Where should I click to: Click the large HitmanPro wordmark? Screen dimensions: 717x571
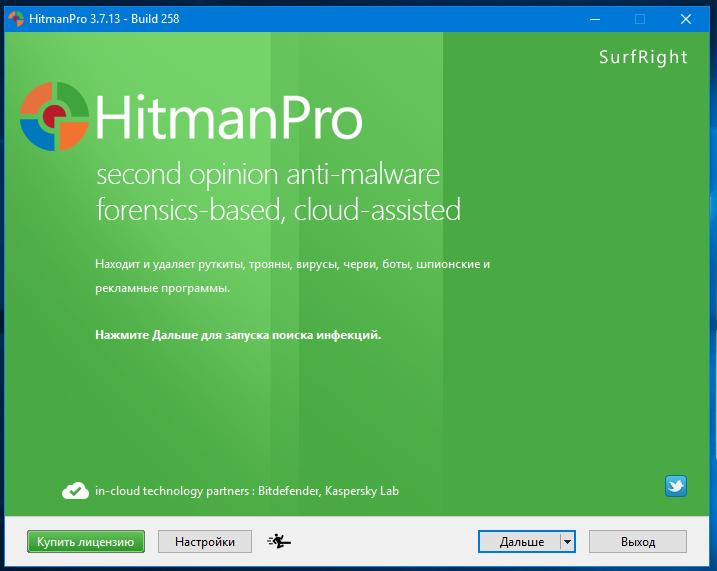click(x=229, y=117)
